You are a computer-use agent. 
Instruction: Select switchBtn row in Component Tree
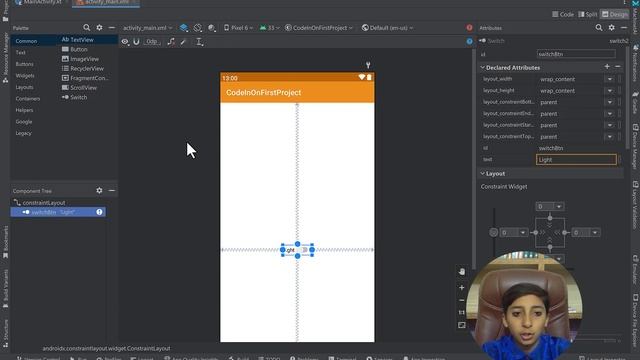[58, 212]
